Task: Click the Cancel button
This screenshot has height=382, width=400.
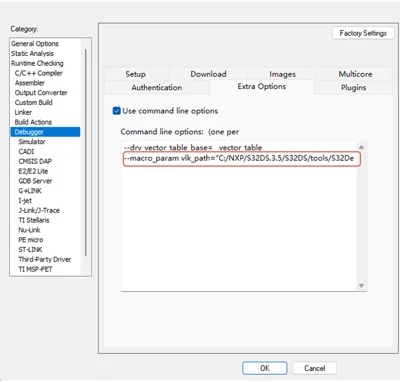Action: 314,368
